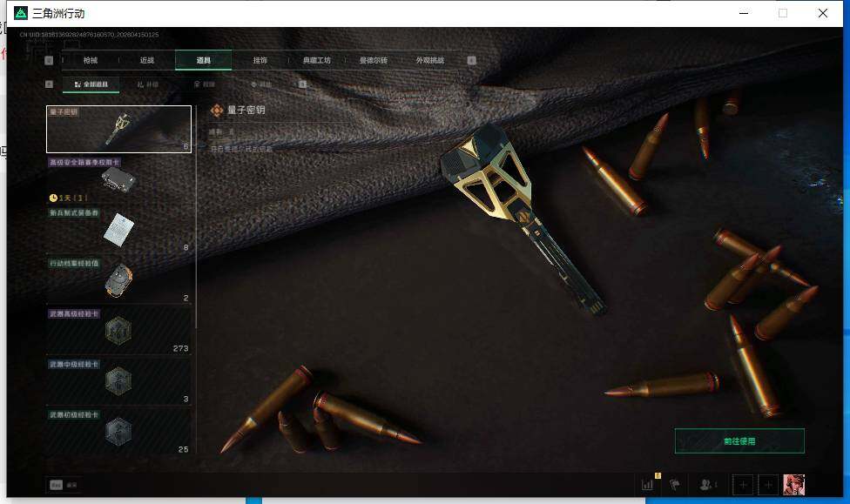Screen dimensions: 850x504
Task: Select the 行动档案经验值 item
Action: (118, 280)
